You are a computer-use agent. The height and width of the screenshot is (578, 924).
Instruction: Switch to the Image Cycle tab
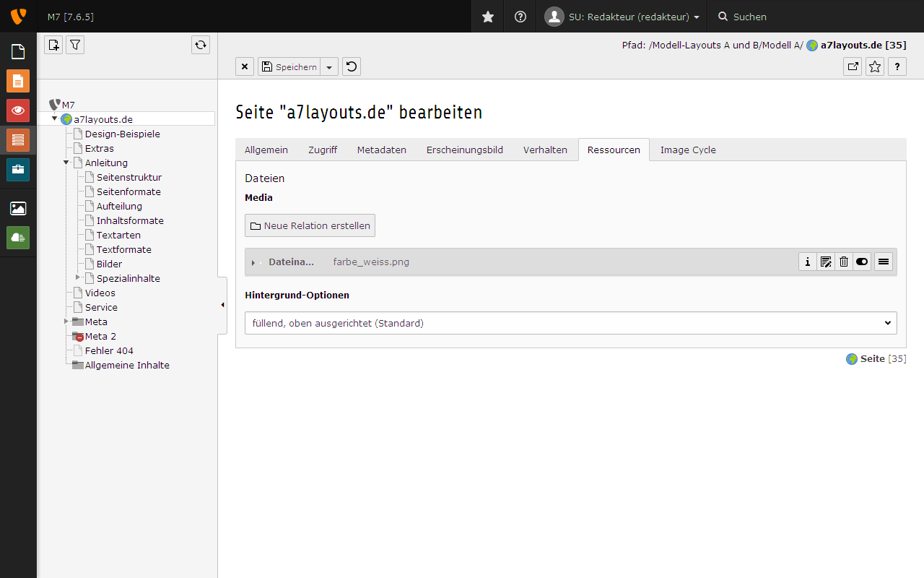(x=688, y=150)
